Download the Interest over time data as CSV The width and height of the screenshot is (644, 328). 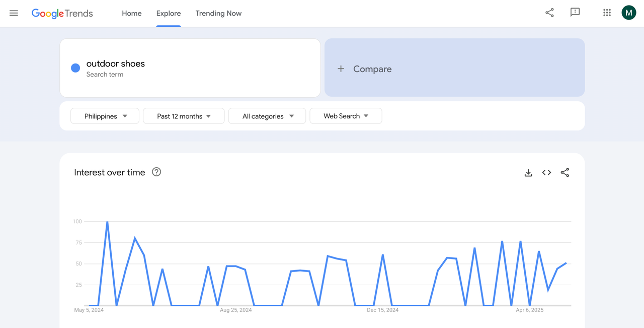[528, 172]
